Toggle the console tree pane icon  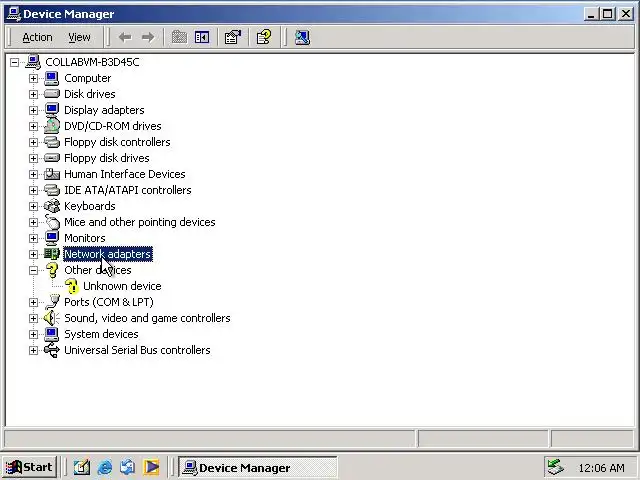coord(202,37)
